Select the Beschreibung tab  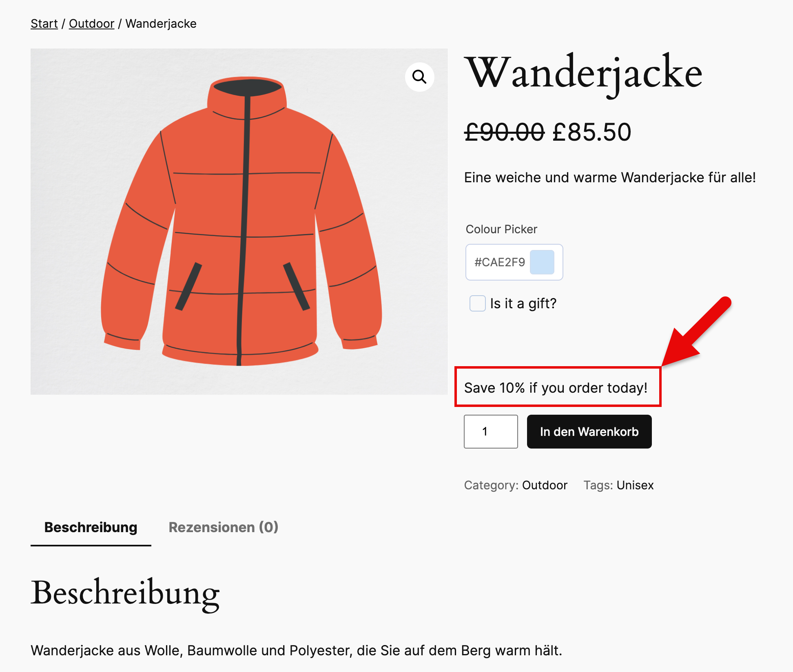[x=91, y=527]
